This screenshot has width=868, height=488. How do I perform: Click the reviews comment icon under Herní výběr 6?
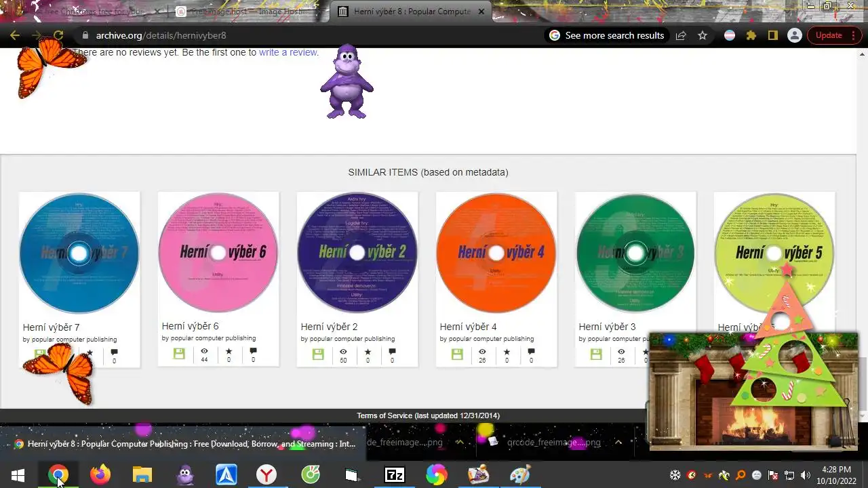pyautogui.click(x=253, y=352)
